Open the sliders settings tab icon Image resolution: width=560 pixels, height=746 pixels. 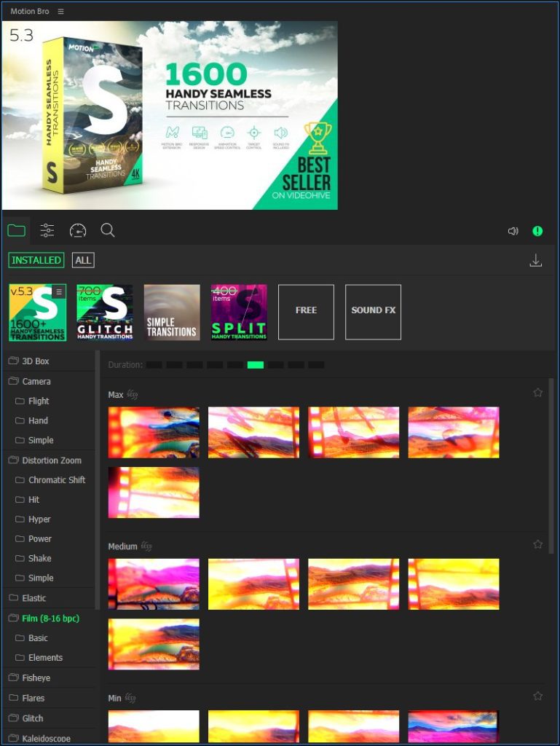point(47,230)
